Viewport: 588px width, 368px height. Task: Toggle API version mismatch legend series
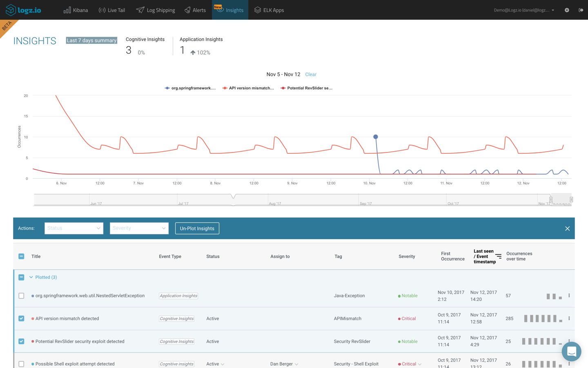(248, 88)
